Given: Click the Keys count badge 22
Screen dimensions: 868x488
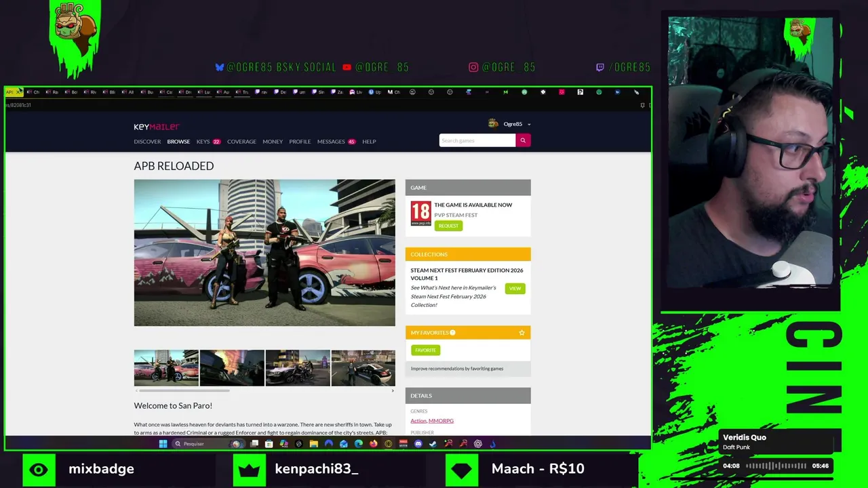Looking at the screenshot, I should click(x=216, y=142).
